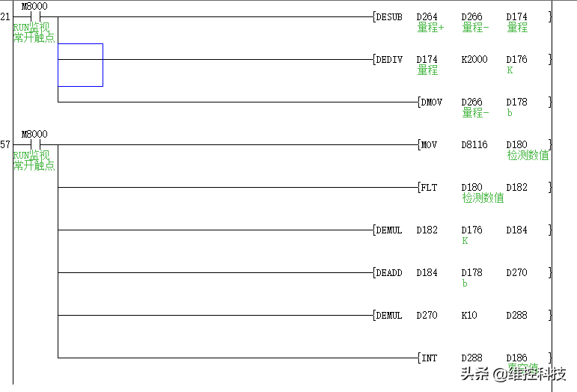
Task: Select the MOV D8116 instruction
Action: click(485, 145)
